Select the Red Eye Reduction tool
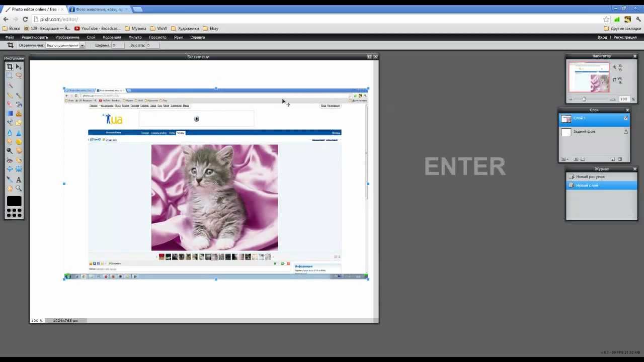This screenshot has width=644, height=362. coord(10,159)
